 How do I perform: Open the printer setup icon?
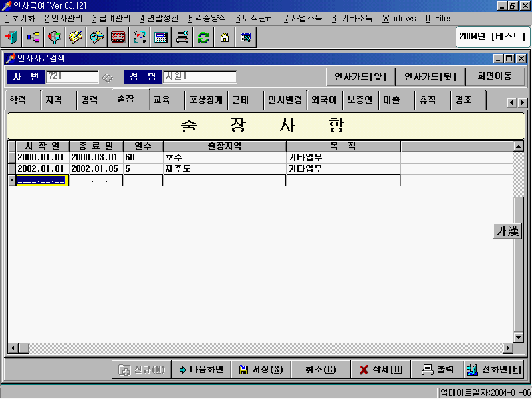point(182,37)
